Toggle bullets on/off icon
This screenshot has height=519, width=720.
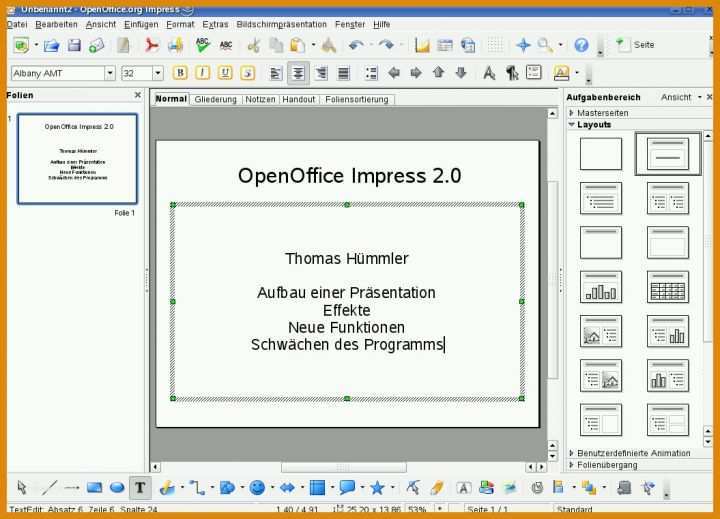(371, 73)
